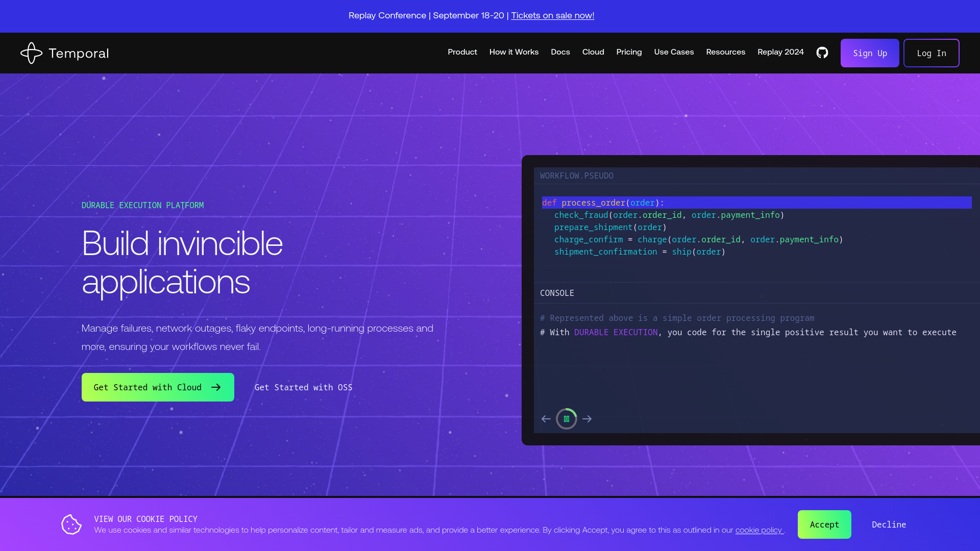Click VIEW OUR COOKIE POLICY heading
The width and height of the screenshot is (980, 551).
pos(145,519)
